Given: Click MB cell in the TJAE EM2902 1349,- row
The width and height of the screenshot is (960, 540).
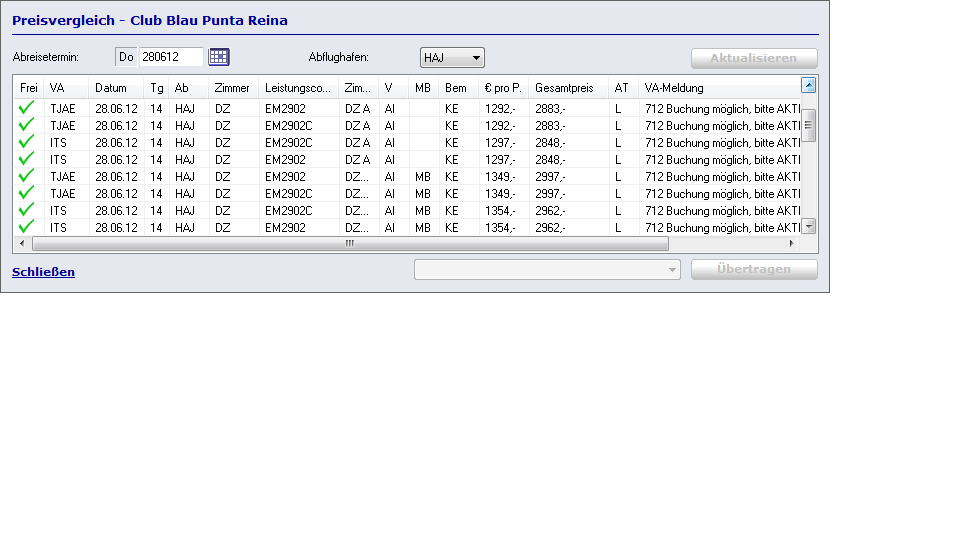Looking at the screenshot, I should [x=423, y=176].
